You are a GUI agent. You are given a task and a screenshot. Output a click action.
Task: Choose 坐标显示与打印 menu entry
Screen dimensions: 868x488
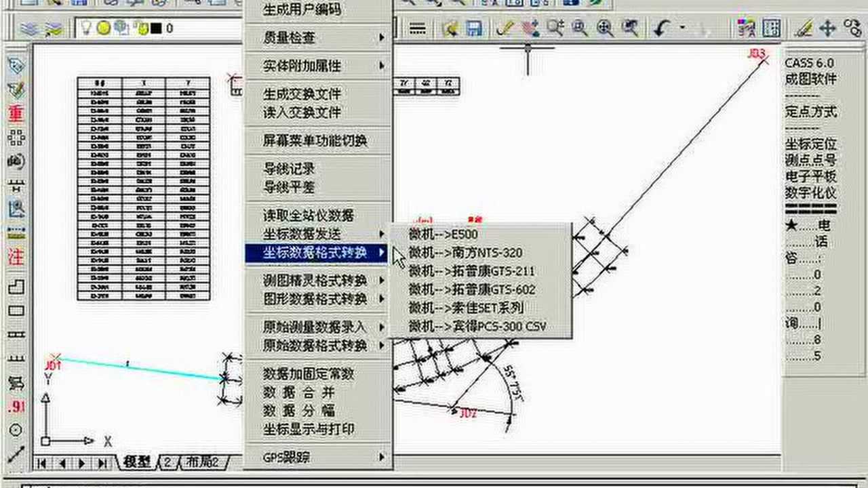point(318,429)
